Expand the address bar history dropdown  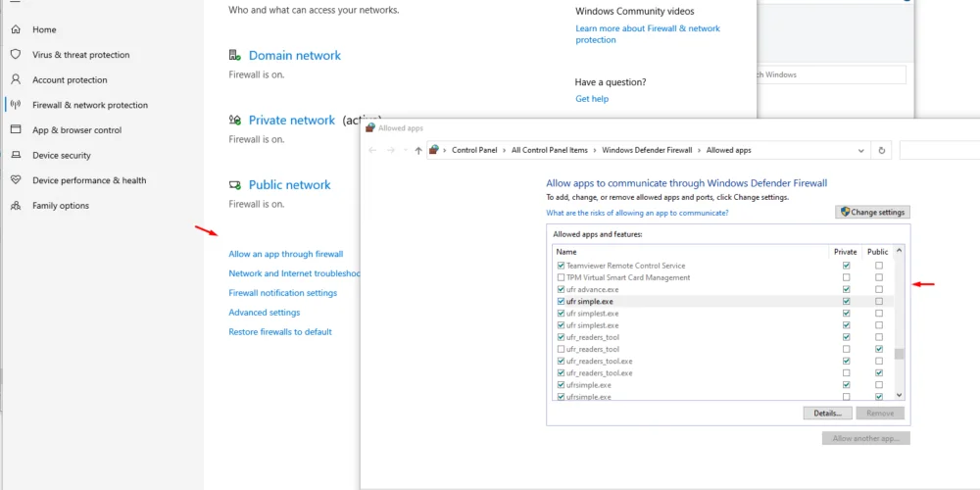tap(861, 151)
